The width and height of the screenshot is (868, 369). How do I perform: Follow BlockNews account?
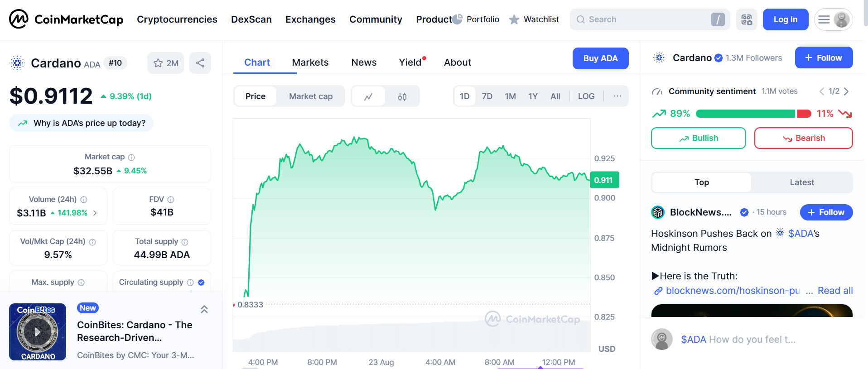click(826, 212)
